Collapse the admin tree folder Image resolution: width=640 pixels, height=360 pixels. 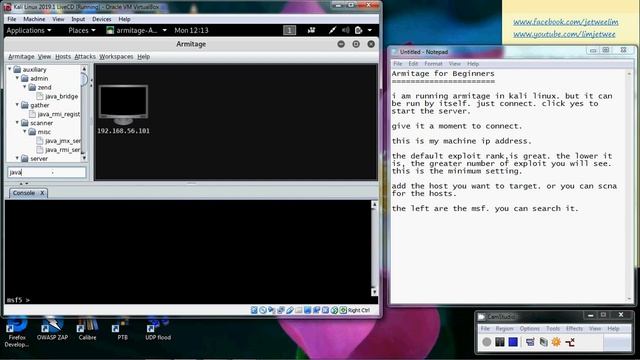[18, 78]
